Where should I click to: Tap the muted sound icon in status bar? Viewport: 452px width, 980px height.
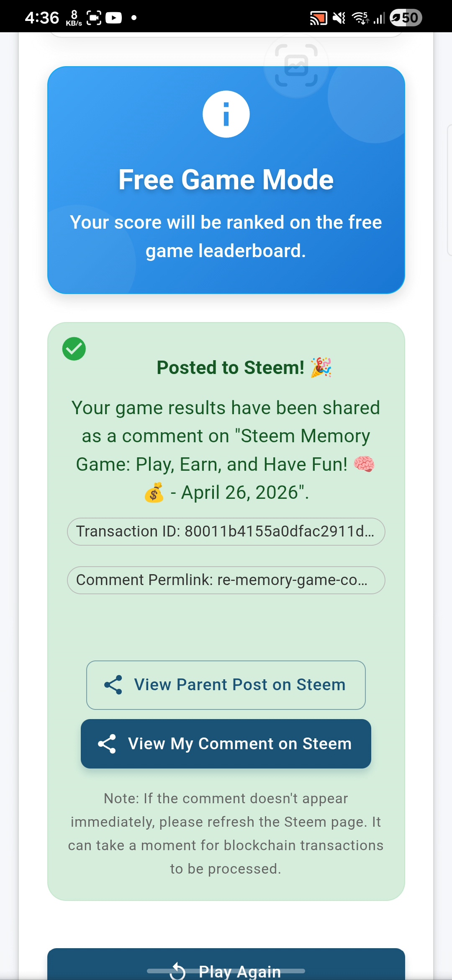click(339, 18)
